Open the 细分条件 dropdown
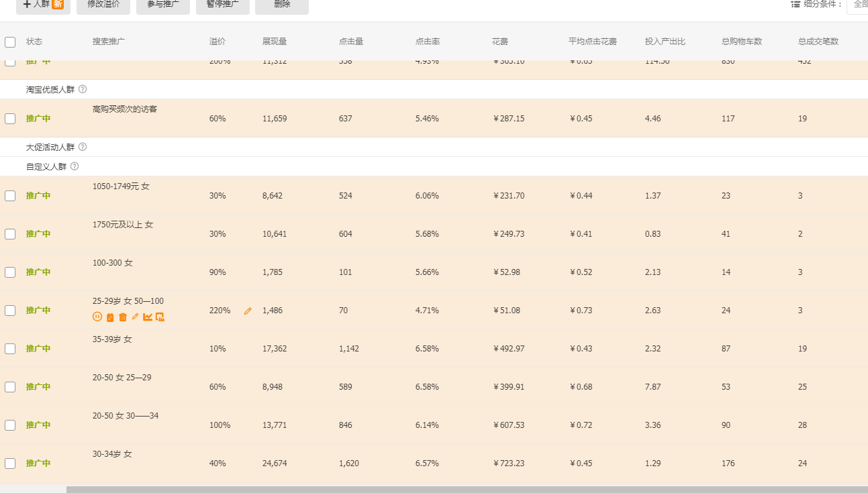 click(857, 4)
